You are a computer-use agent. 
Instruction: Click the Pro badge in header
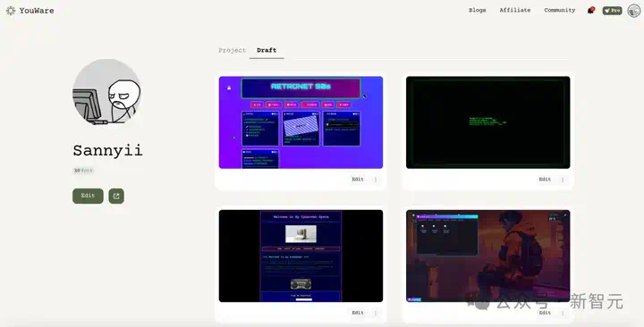pyautogui.click(x=612, y=11)
